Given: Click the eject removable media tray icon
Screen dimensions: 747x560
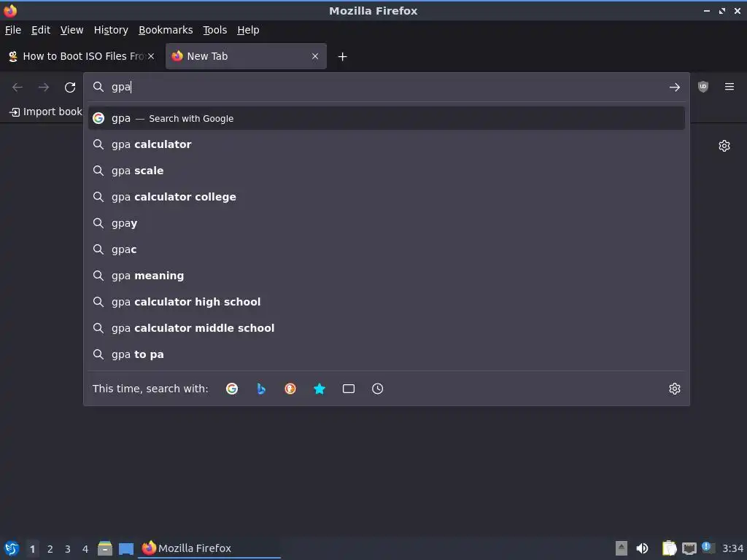Looking at the screenshot, I should pos(621,548).
